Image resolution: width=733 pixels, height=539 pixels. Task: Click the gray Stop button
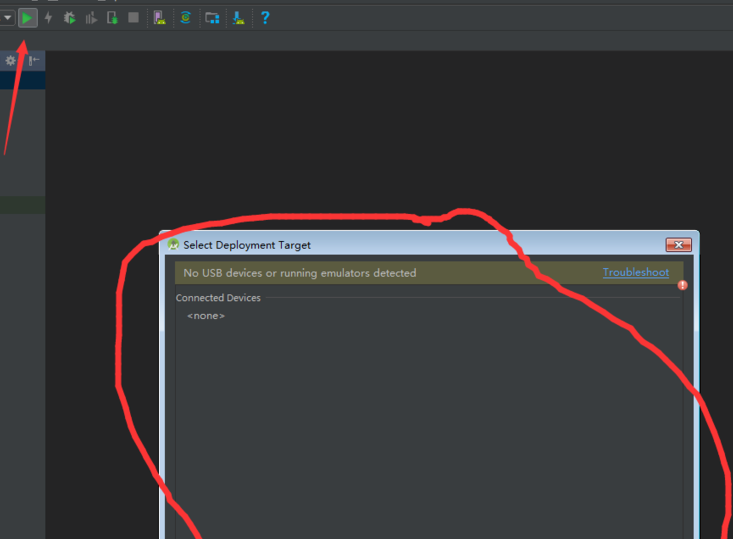[x=133, y=17]
